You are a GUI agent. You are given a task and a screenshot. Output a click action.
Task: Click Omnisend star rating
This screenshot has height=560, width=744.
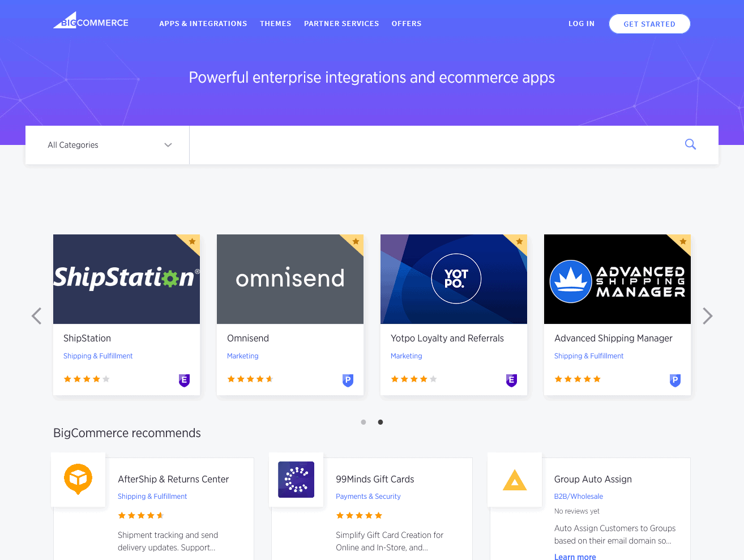point(250,379)
